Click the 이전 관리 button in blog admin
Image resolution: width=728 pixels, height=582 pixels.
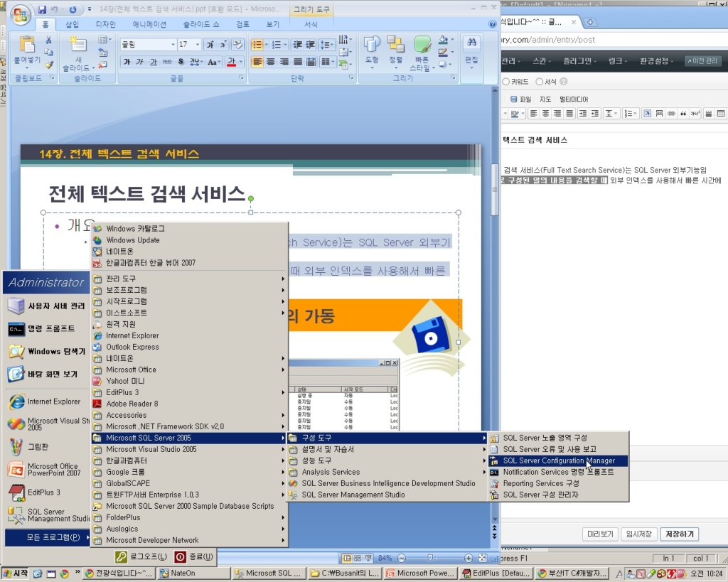click(702, 61)
